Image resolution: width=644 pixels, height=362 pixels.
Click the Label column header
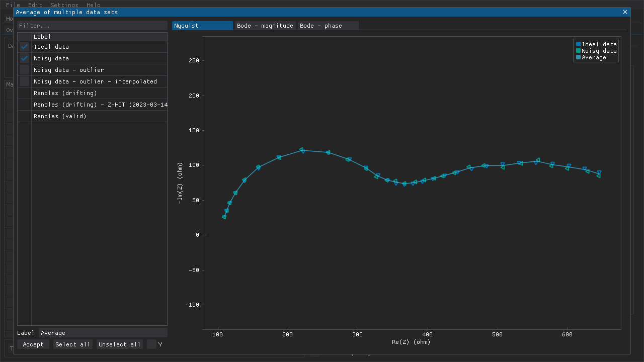click(x=99, y=37)
